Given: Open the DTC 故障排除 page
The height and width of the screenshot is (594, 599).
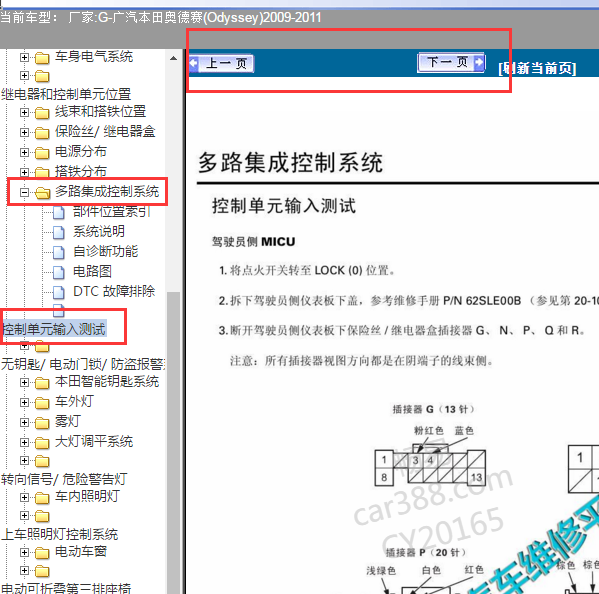Looking at the screenshot, I should click(114, 291).
